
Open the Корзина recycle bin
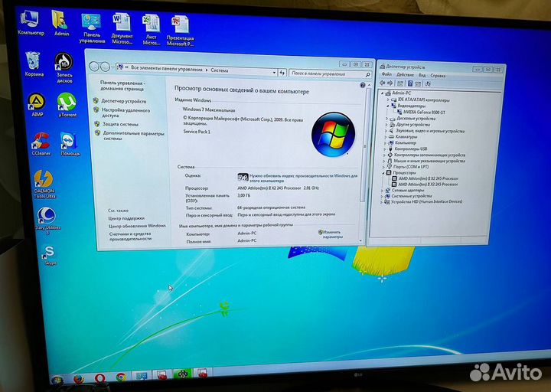click(x=34, y=64)
